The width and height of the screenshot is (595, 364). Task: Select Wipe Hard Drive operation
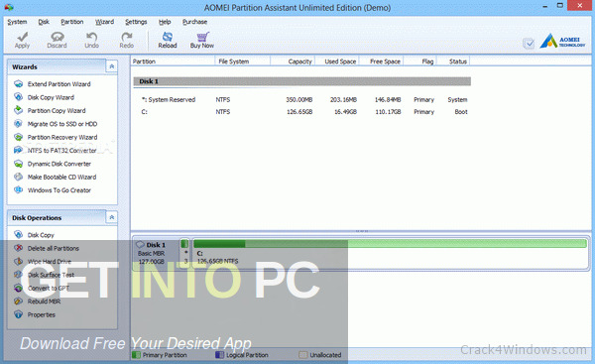coord(50,262)
